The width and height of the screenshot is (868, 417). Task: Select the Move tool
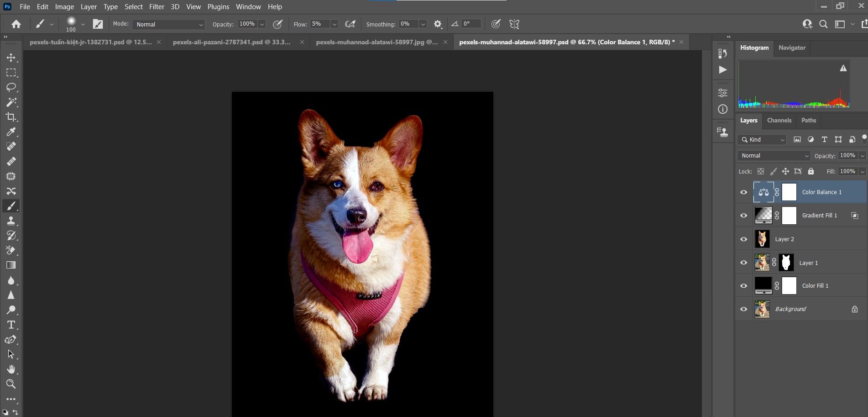click(11, 58)
